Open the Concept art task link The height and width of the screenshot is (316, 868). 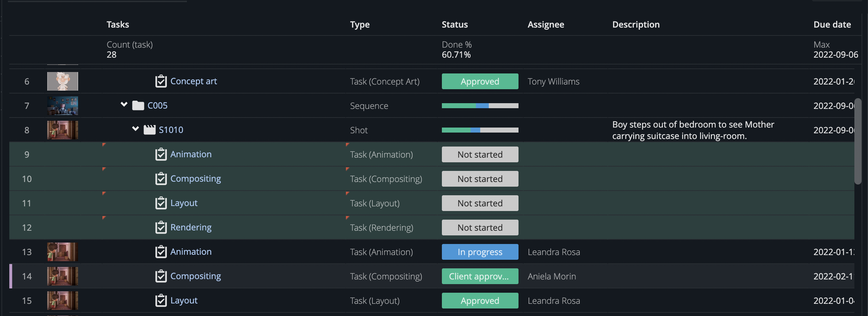coord(193,81)
